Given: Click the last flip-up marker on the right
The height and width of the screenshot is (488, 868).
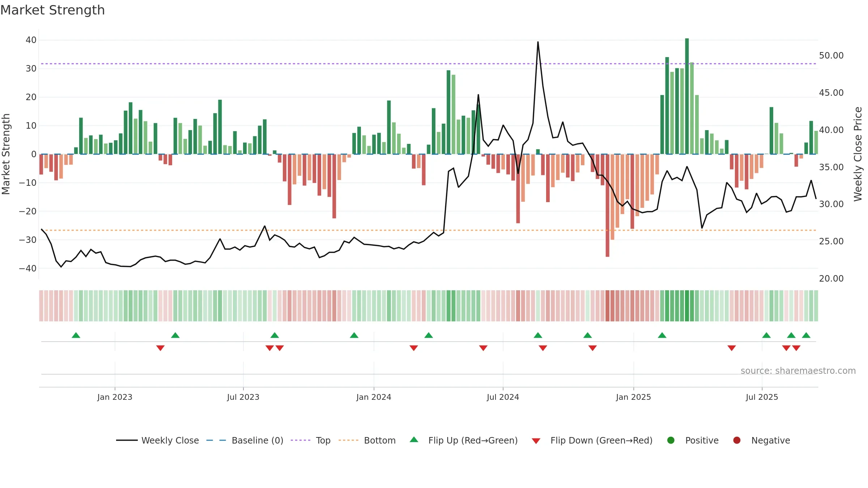Looking at the screenshot, I should point(806,335).
